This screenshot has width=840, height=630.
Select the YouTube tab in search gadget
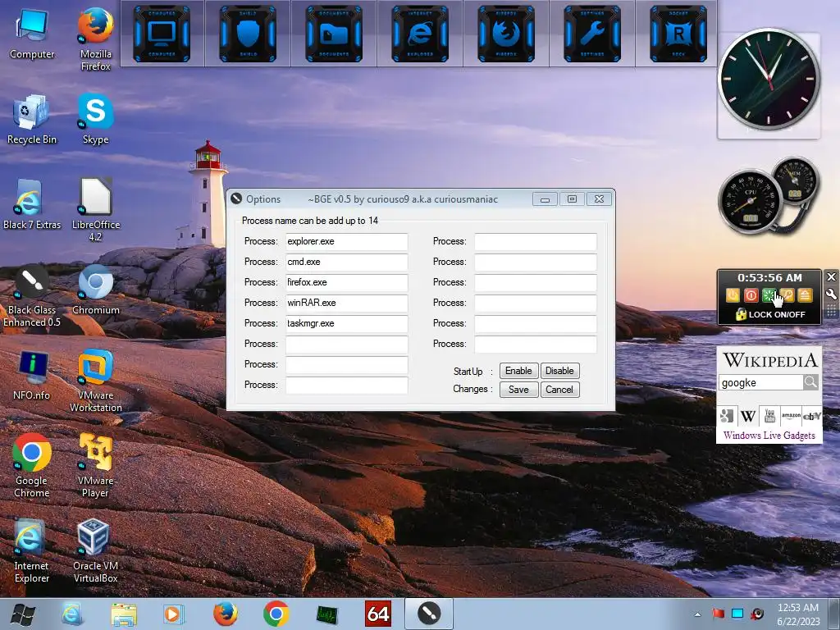769,415
